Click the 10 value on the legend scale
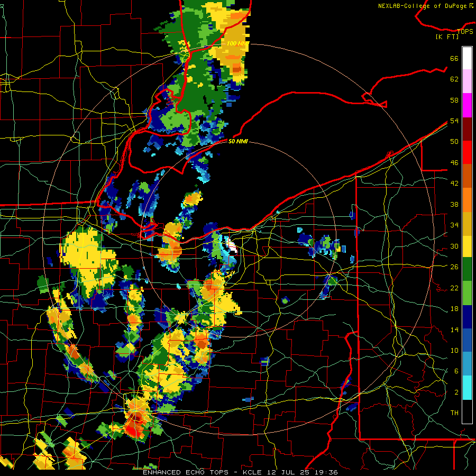Viewport: 476px width, 476px height. pos(454,350)
